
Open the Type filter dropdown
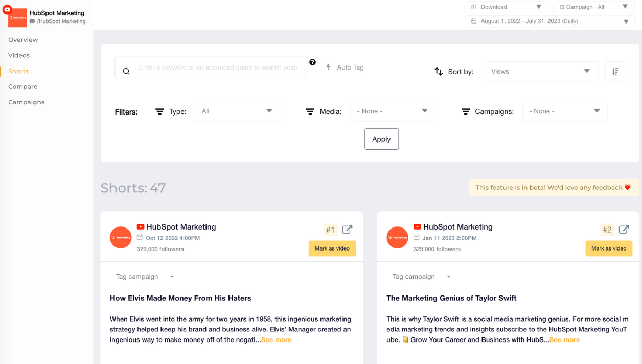237,111
